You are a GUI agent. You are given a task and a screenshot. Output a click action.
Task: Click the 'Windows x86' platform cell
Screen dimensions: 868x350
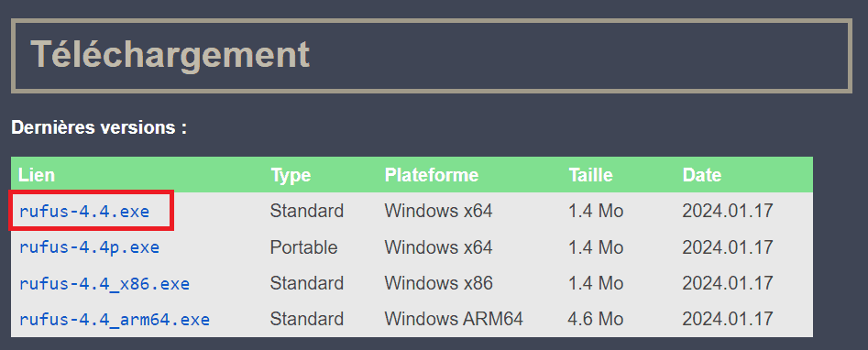click(x=438, y=283)
